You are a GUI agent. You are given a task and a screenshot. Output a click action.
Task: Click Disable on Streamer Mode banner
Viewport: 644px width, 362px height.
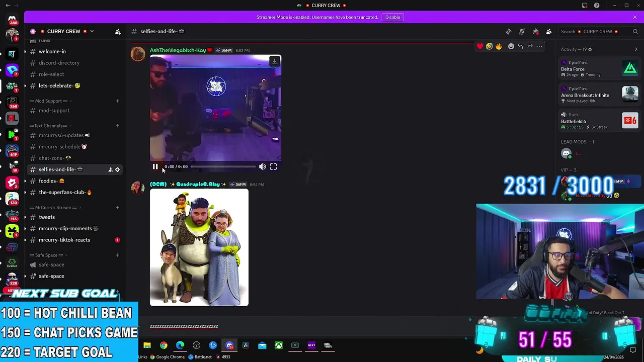[392, 17]
